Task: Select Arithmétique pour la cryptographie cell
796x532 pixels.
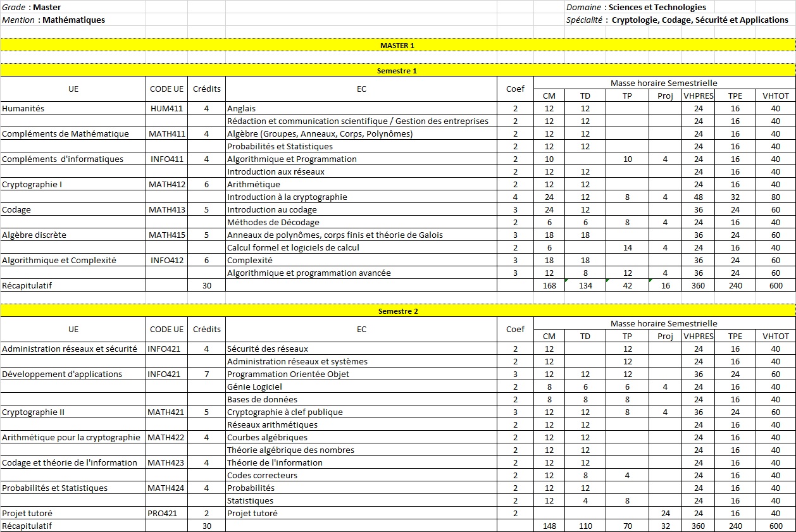Action: [x=73, y=437]
